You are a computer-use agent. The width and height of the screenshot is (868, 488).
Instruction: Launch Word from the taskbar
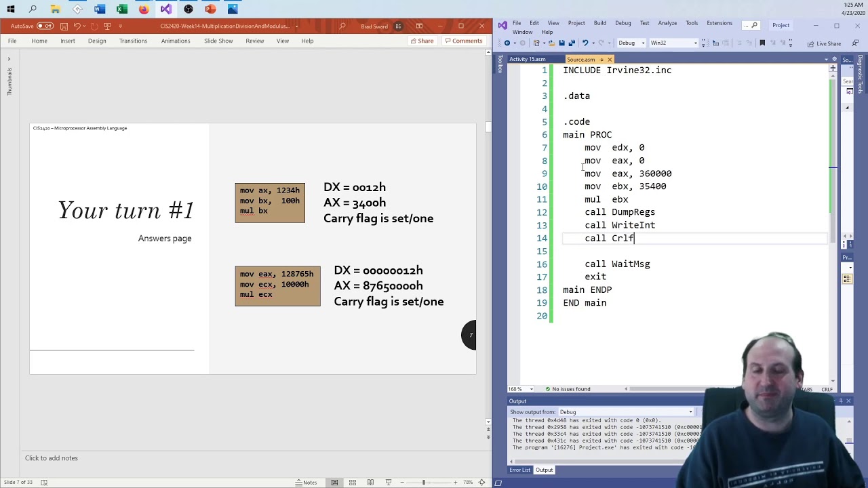[x=100, y=9]
